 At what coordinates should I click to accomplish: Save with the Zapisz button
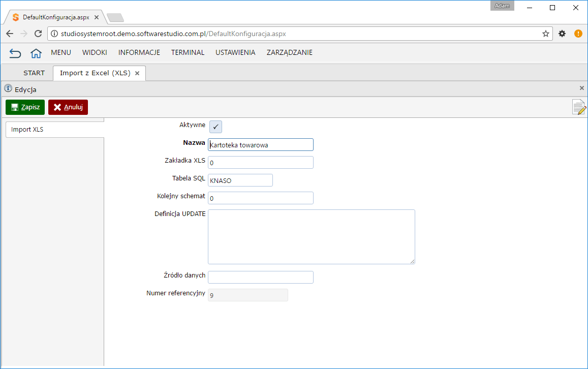(x=25, y=107)
